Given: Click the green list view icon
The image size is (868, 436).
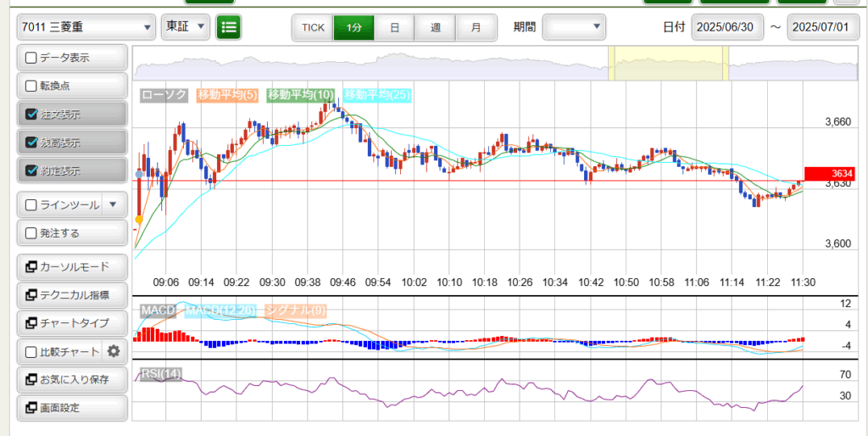Looking at the screenshot, I should [x=229, y=26].
